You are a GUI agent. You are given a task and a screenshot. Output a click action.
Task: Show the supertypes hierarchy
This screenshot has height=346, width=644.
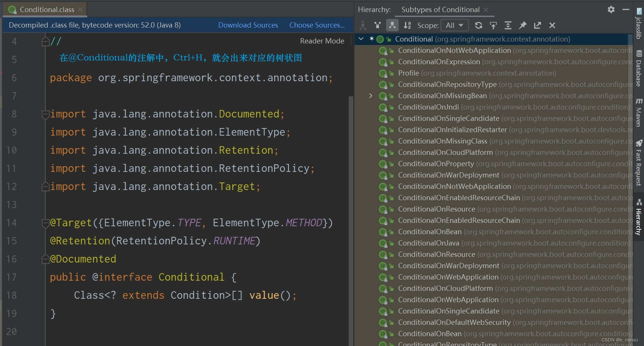pos(377,25)
